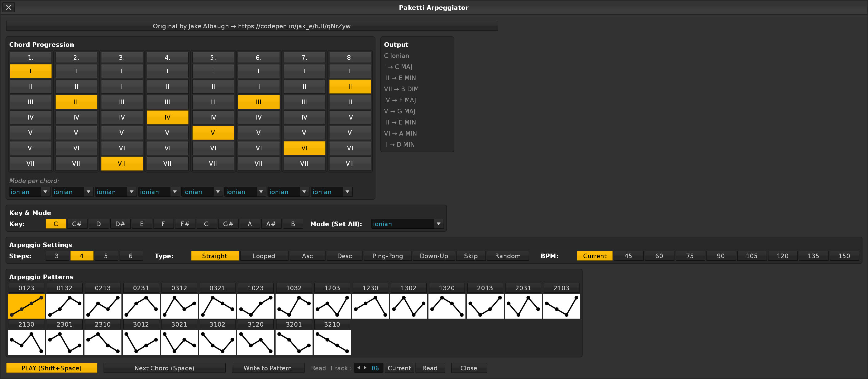Open the Jake Albaugh codepen link

coord(252,26)
